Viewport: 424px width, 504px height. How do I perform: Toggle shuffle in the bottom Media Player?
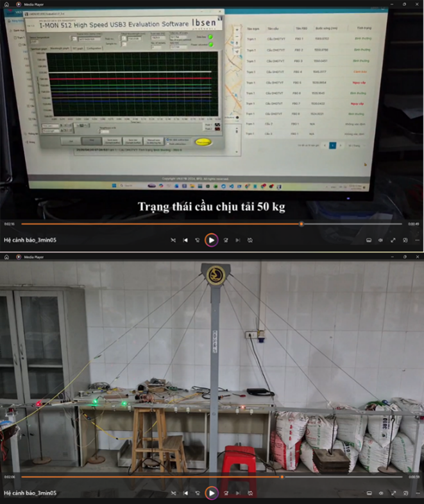pyautogui.click(x=173, y=492)
